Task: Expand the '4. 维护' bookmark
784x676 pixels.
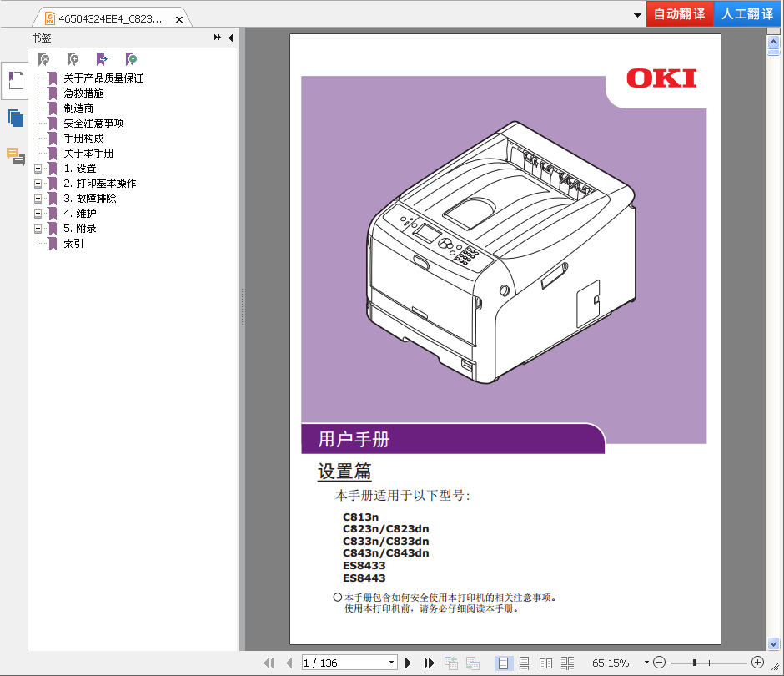Action: click(x=38, y=214)
